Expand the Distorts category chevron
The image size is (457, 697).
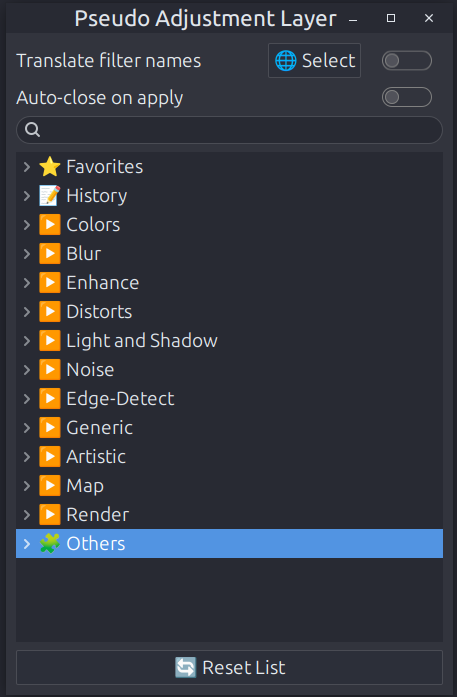(27, 312)
